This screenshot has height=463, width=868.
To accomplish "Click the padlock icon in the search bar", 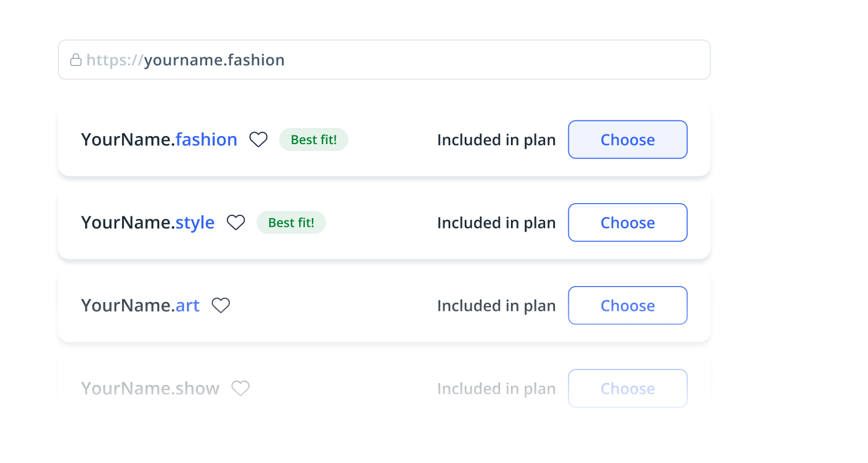I will pyautogui.click(x=76, y=60).
